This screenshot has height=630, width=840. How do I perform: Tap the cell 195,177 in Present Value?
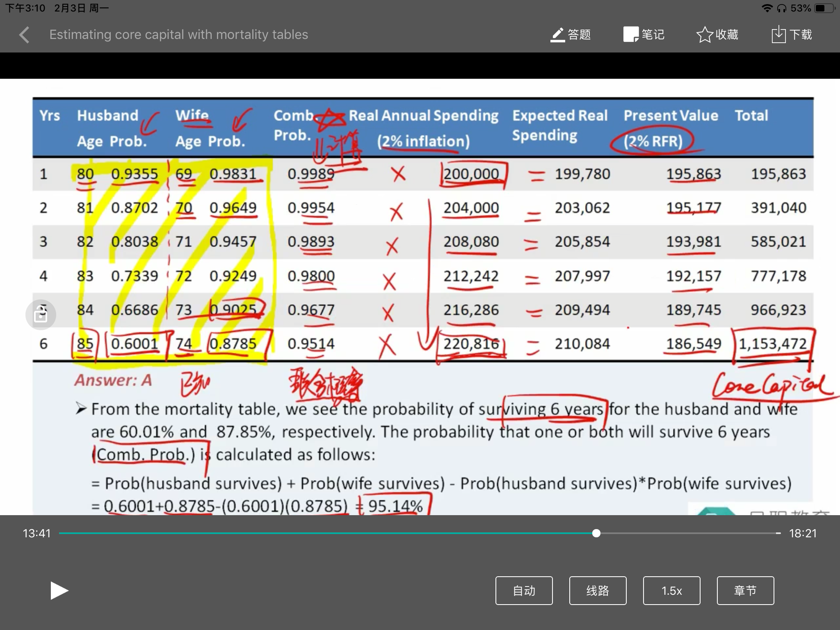pyautogui.click(x=694, y=208)
